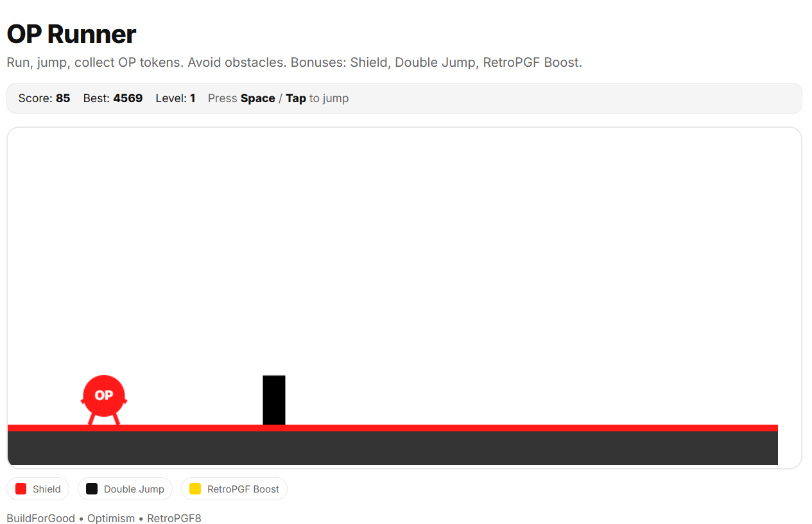Select the RetroPGF Boost bonus pill
812x524 pixels.
pos(243,489)
